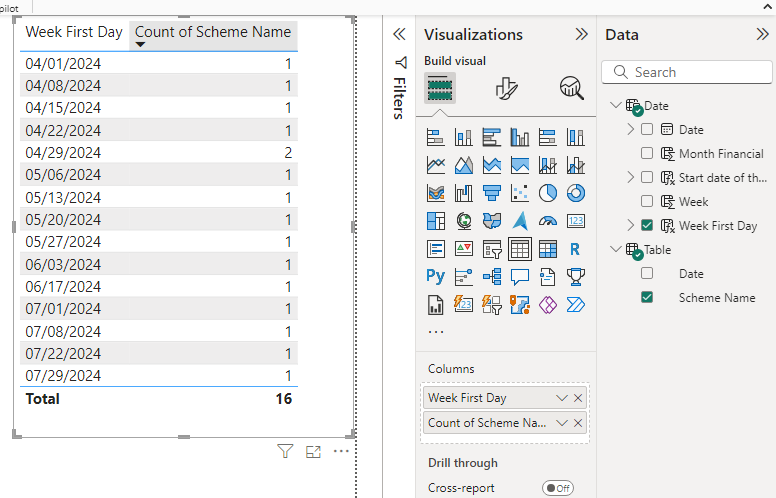The image size is (776, 498).
Task: Click the Data pane Search field
Action: pyautogui.click(x=687, y=72)
